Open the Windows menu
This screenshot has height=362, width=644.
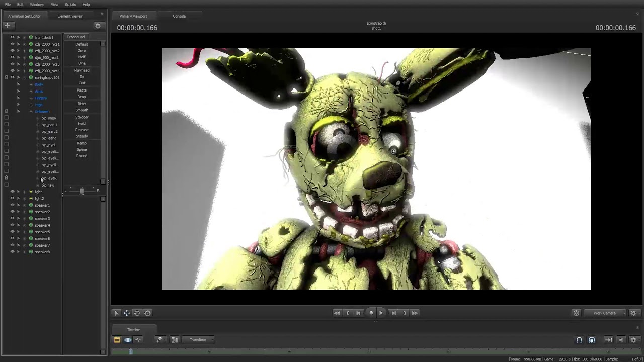[37, 5]
